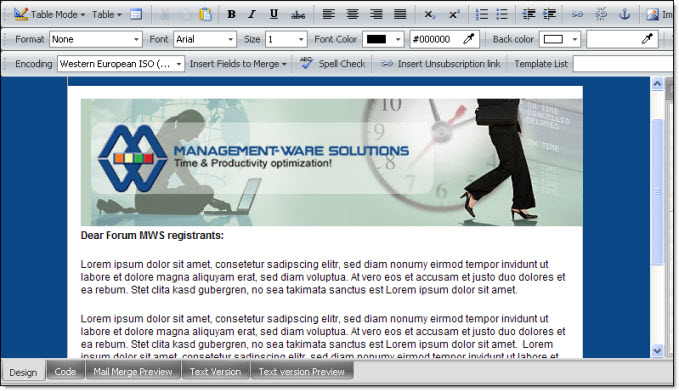Select the Management-Ware Solutions banner image

pos(331,162)
